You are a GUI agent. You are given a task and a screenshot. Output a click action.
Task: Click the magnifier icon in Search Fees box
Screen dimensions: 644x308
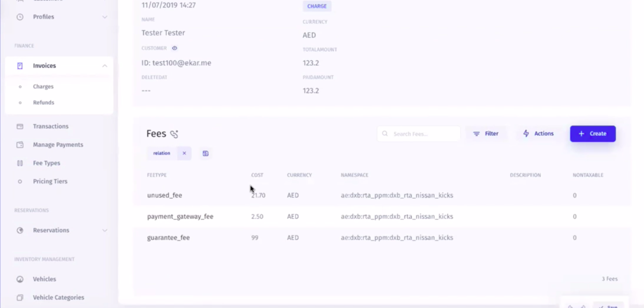[x=385, y=134]
